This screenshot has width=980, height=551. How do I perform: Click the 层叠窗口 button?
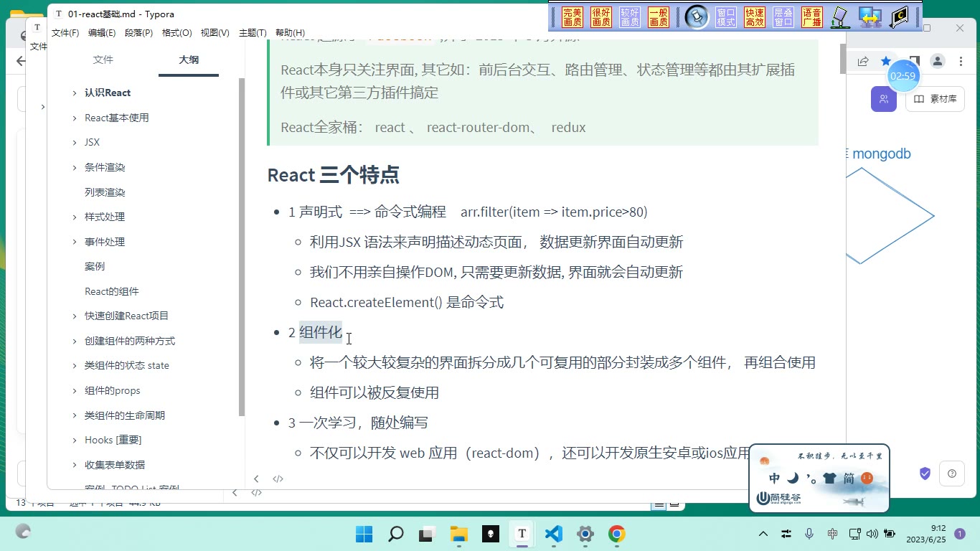pos(783,17)
